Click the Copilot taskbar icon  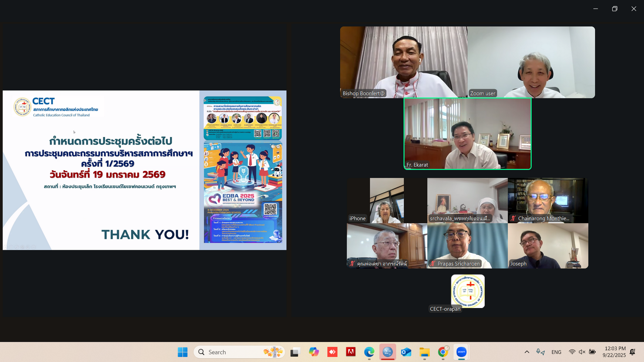[314, 352]
